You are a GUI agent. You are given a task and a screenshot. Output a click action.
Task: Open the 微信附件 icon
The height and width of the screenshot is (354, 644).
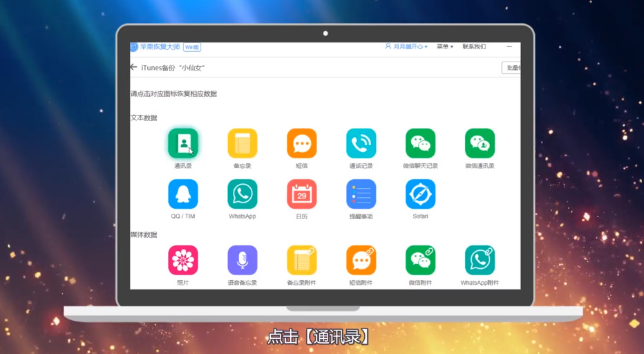coord(421,260)
